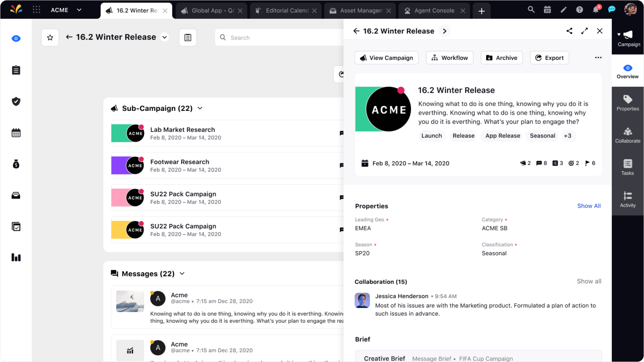Select the eye overview icon in left sidebar
644x362 pixels.
(x=16, y=39)
